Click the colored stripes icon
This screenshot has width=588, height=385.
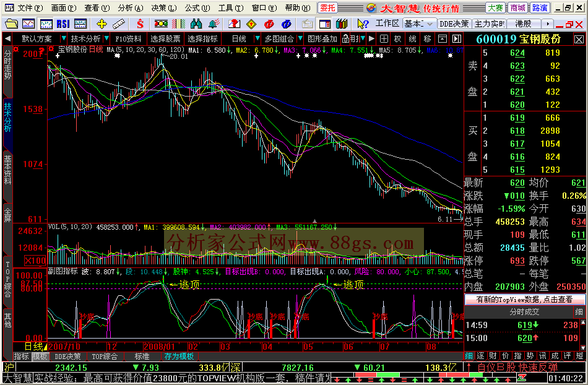click(x=179, y=24)
